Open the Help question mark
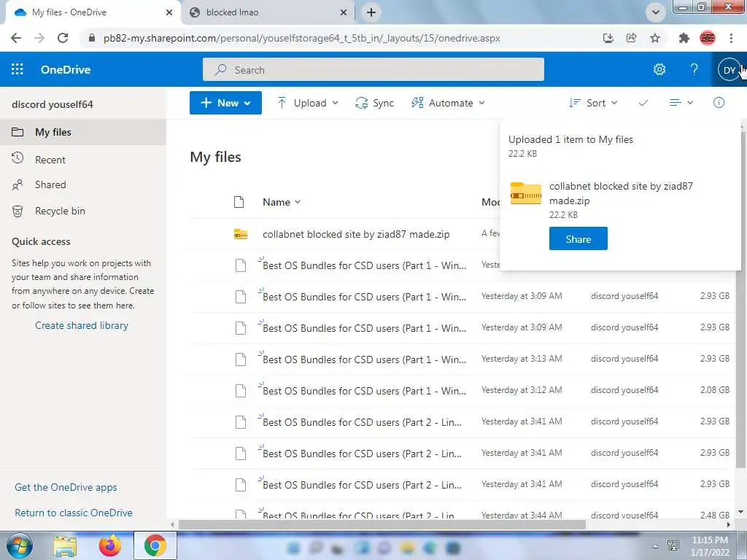The height and width of the screenshot is (560, 747). click(694, 69)
